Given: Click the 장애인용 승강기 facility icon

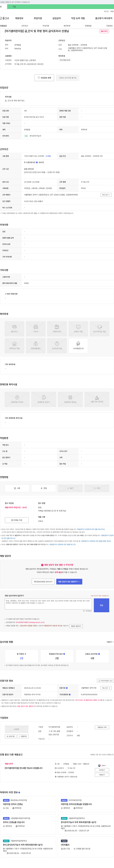Looking at the screenshot, I should click(x=44, y=399).
